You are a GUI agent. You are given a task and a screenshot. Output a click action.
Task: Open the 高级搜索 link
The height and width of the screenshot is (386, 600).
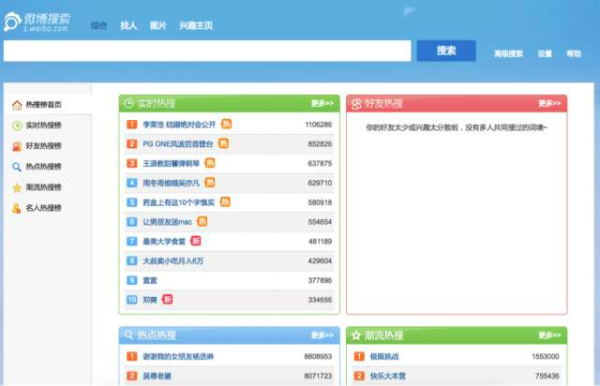[509, 54]
